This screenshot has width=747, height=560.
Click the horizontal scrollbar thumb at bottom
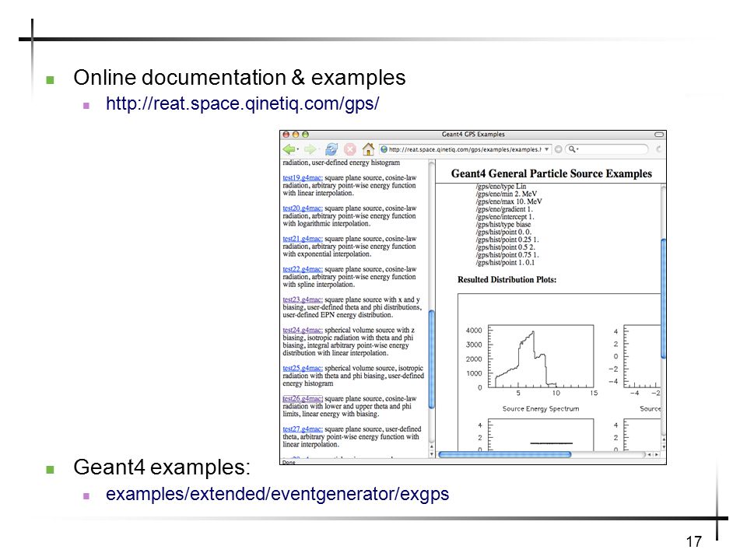tap(504, 455)
